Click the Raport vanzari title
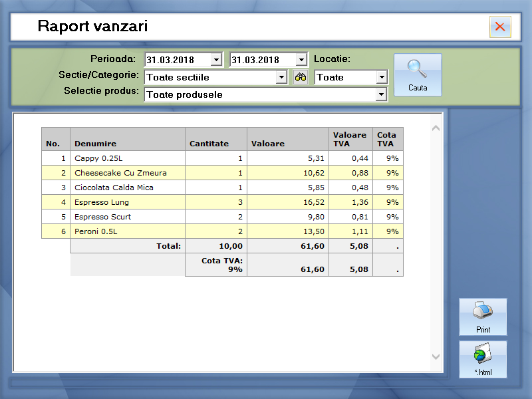This screenshot has height=399, width=532. coord(92,26)
